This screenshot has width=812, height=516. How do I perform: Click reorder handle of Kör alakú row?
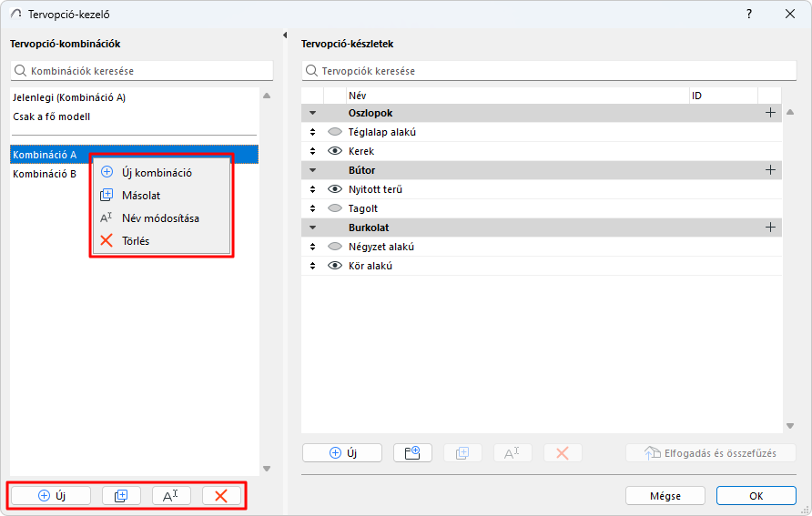[x=312, y=266]
